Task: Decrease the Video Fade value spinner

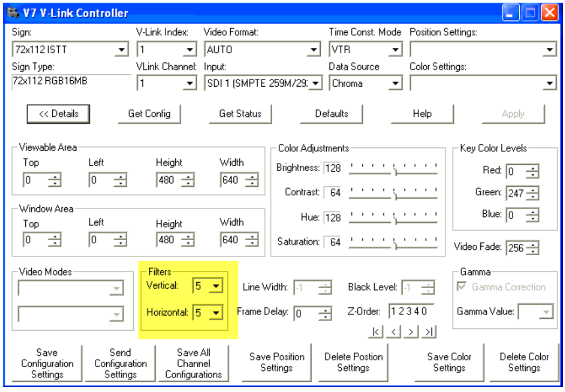Action: pyautogui.click(x=533, y=251)
